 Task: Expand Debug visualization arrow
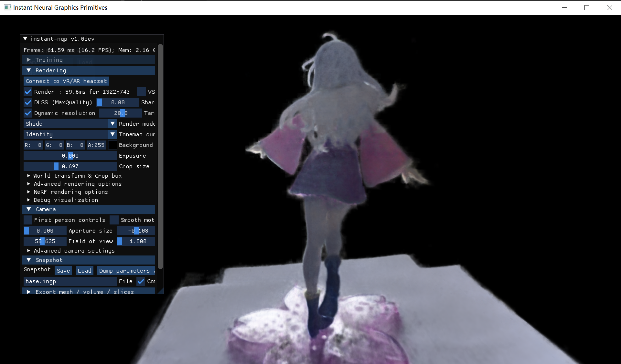coord(29,200)
